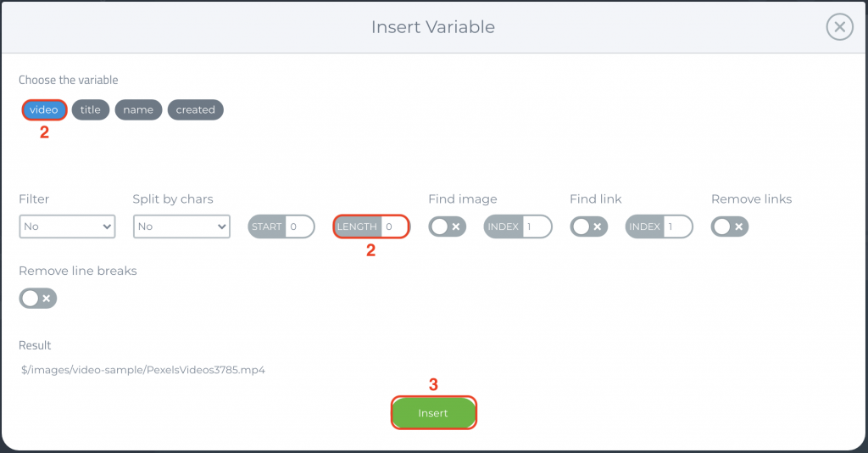Select the video variable chip

tap(44, 109)
